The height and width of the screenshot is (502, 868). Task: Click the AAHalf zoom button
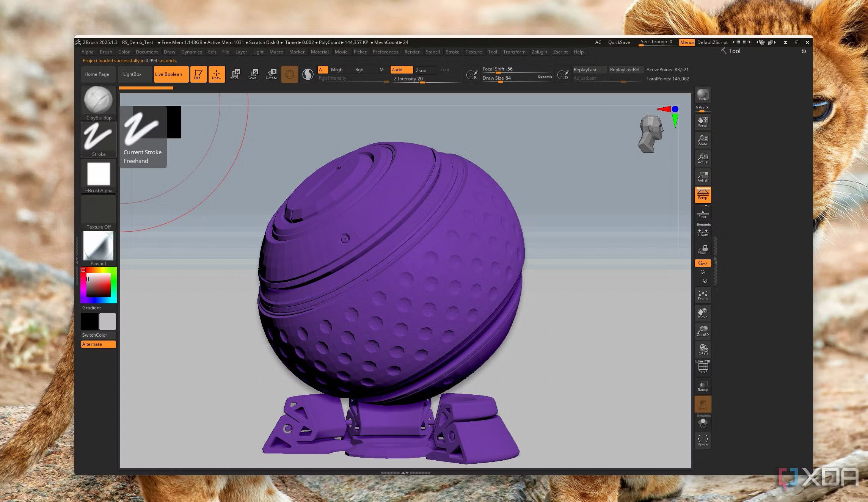(x=703, y=176)
